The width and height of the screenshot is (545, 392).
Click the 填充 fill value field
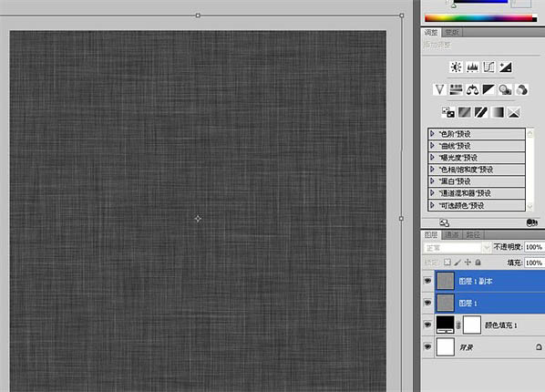tap(535, 263)
